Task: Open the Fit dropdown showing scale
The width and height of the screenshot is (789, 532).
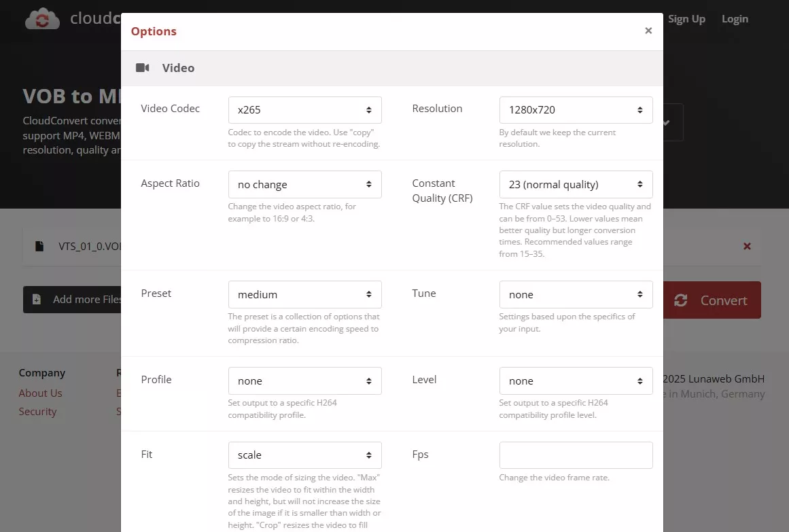Action: tap(304, 455)
